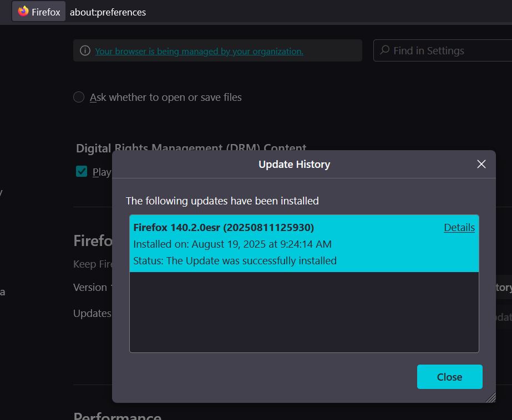
Task: Click the info icon beside the managed notice
Action: click(x=85, y=51)
